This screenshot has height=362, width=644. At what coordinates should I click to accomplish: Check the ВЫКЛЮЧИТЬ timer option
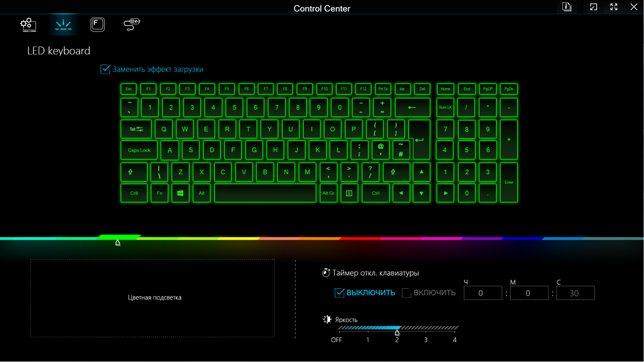(x=340, y=293)
